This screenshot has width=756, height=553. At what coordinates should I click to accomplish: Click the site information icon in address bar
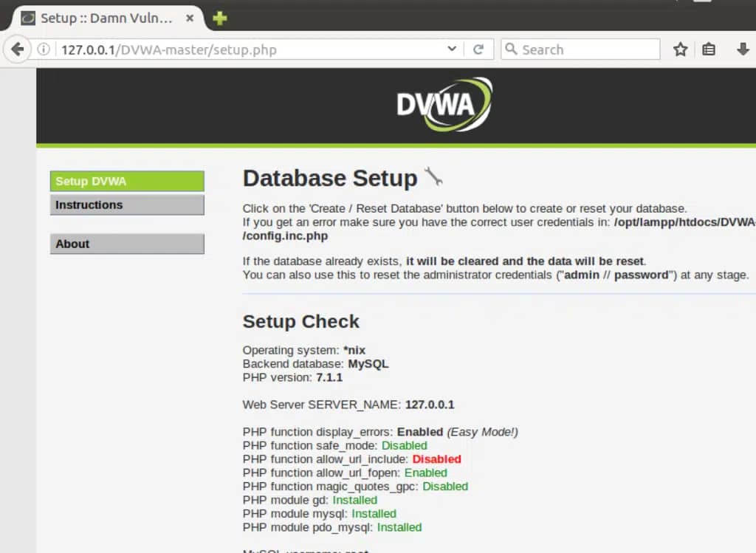tap(43, 49)
